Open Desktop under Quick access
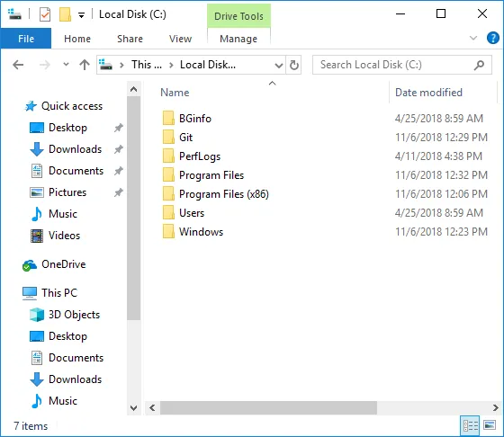 pyautogui.click(x=58, y=128)
